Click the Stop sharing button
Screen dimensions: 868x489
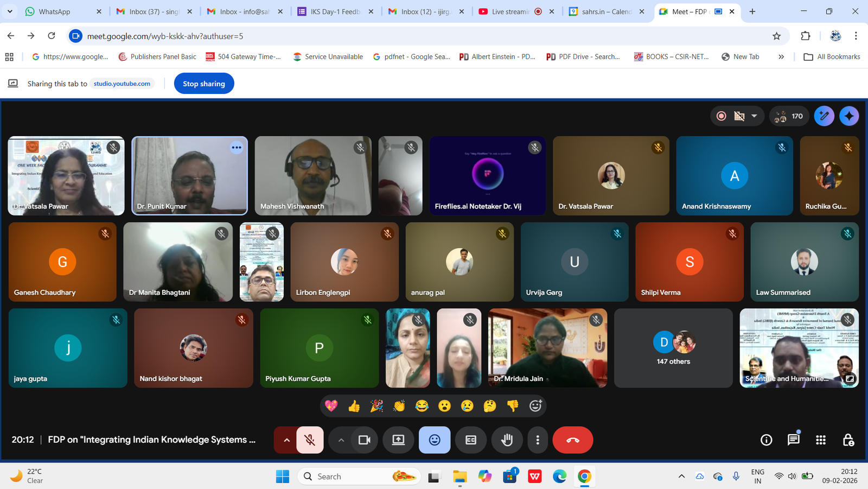[204, 84]
